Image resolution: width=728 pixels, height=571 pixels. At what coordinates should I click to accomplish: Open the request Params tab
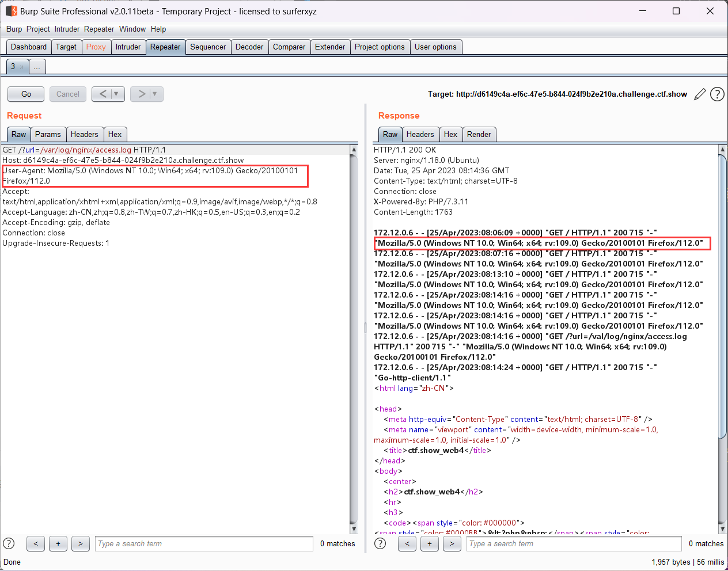48,134
